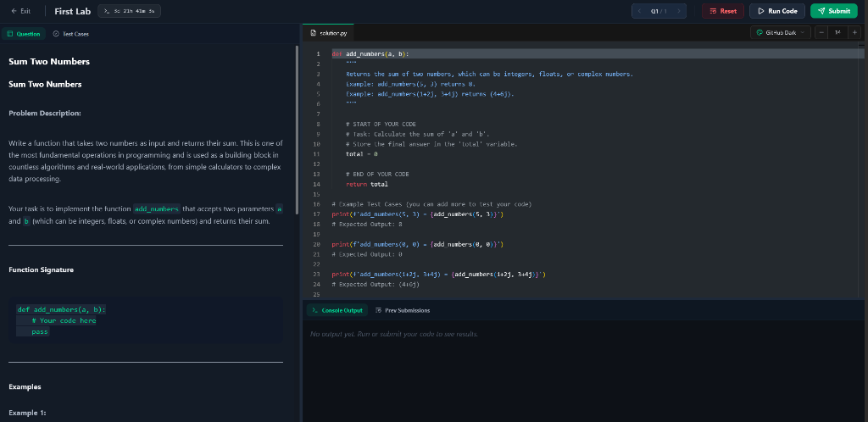Click line number 17 in the gutter
This screenshot has width=868, height=422.
coord(317,214)
